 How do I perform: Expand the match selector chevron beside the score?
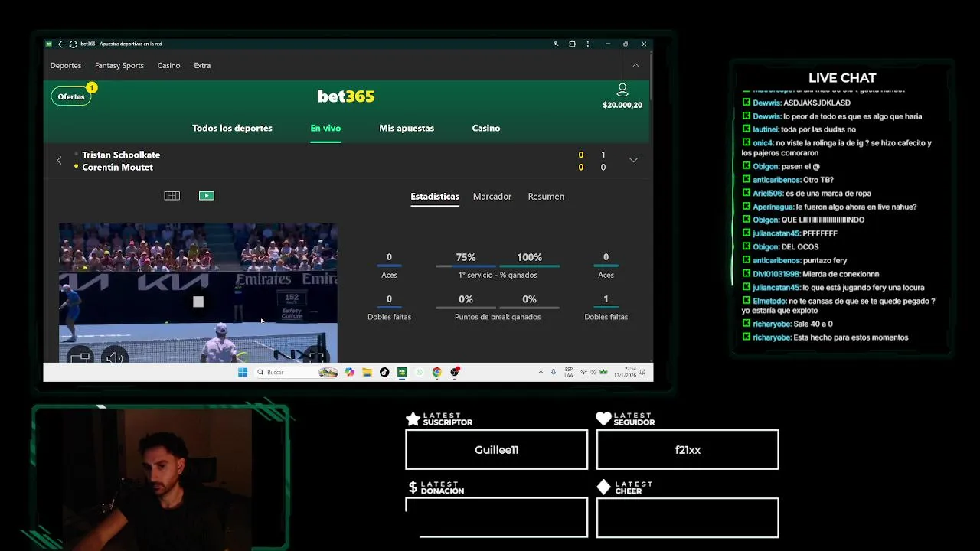pos(633,160)
